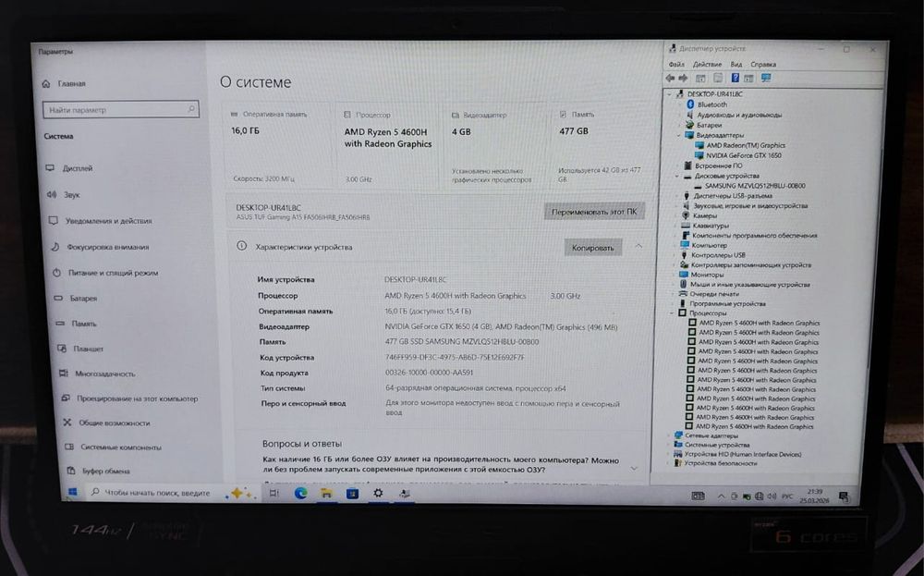Click the Копировать button
924x576 pixels.
tap(593, 248)
